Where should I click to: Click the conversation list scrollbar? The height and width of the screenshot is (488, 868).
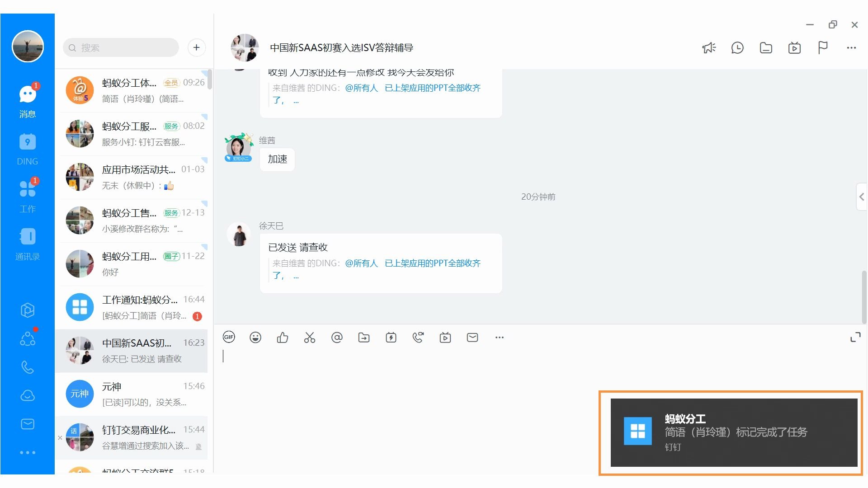210,80
